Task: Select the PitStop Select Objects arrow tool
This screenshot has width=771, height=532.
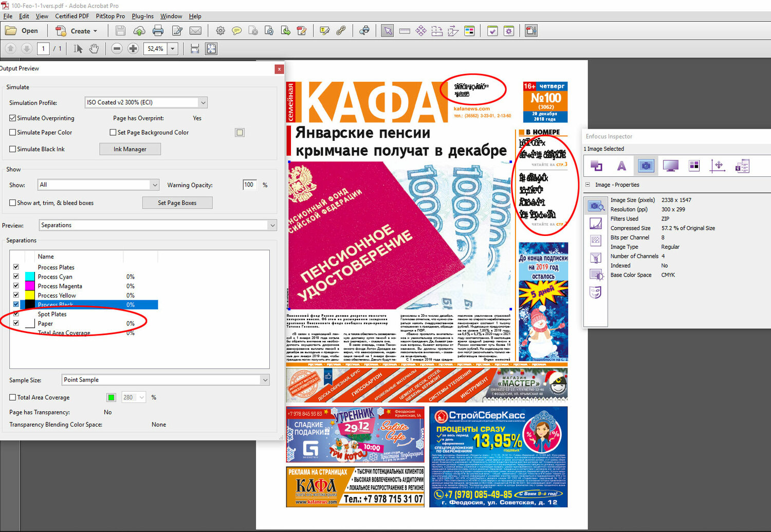Action: click(x=388, y=31)
